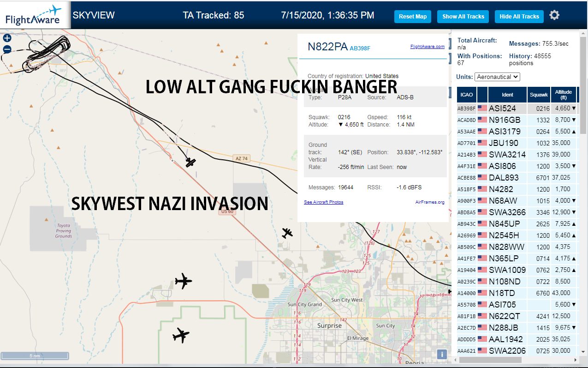588x368 pixels.
Task: Select the AAL1942 aircraft row
Action: pos(517,339)
